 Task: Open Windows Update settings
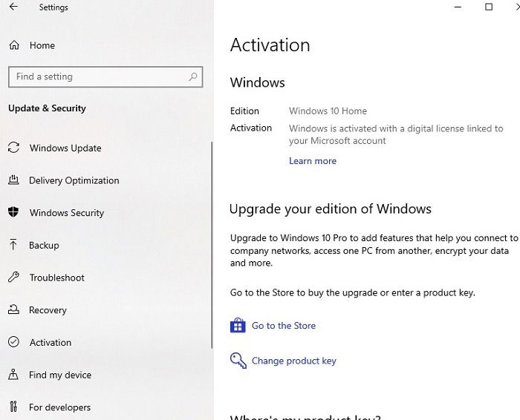[x=65, y=148]
